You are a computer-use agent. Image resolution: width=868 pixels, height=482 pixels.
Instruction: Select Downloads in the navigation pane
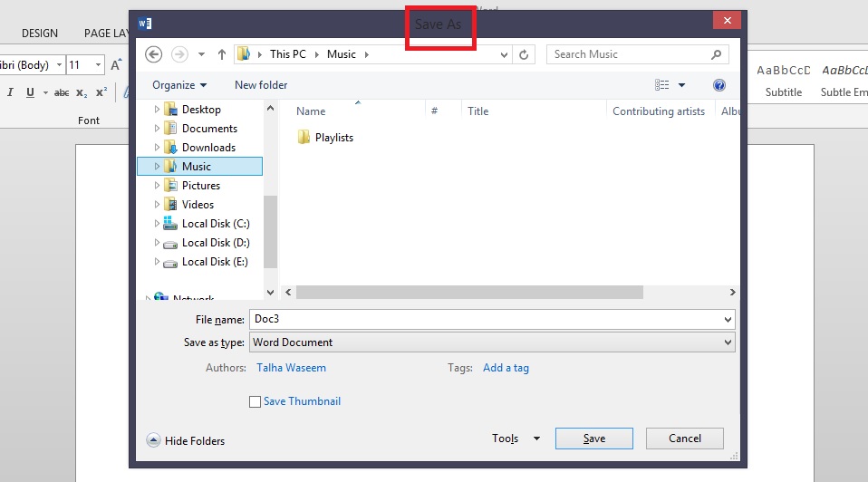point(208,147)
